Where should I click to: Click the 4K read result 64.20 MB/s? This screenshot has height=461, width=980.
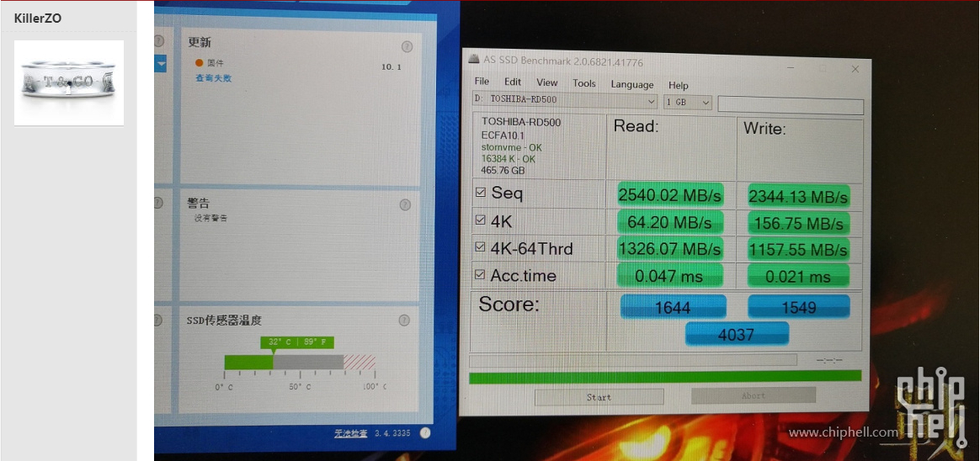[670, 222]
